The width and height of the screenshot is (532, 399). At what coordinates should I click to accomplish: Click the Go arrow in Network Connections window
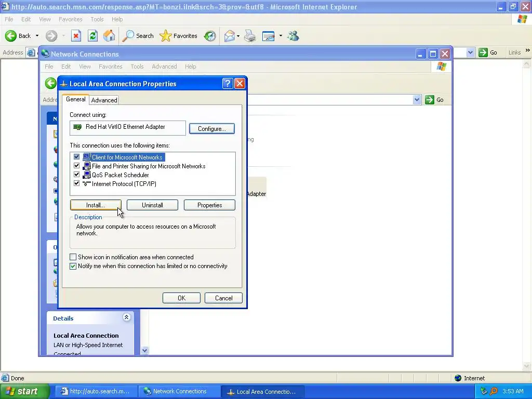430,100
